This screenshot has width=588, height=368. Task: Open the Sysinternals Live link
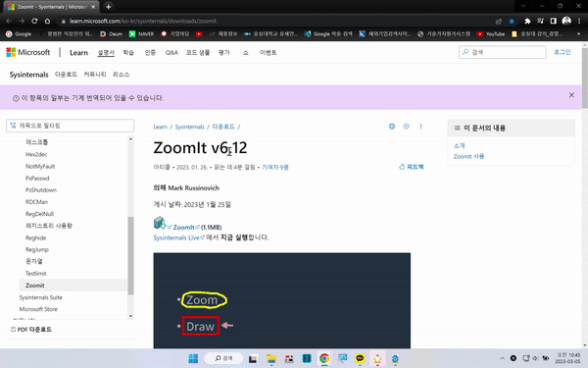pos(179,237)
